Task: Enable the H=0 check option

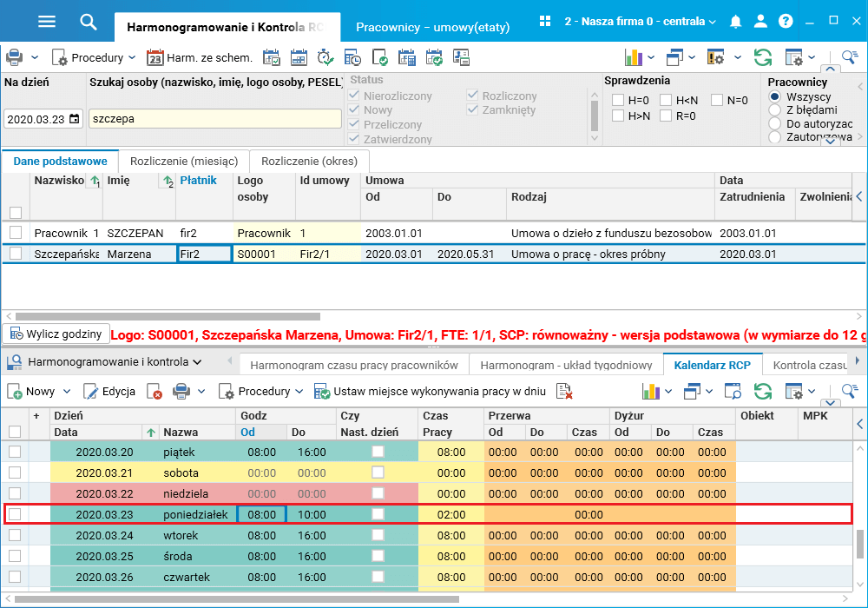Action: (618, 100)
